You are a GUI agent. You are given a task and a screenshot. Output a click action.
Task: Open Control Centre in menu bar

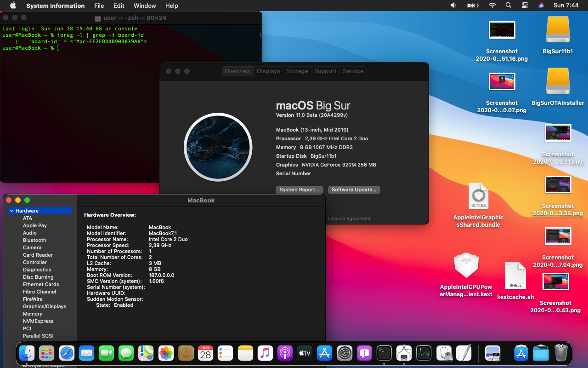525,6
